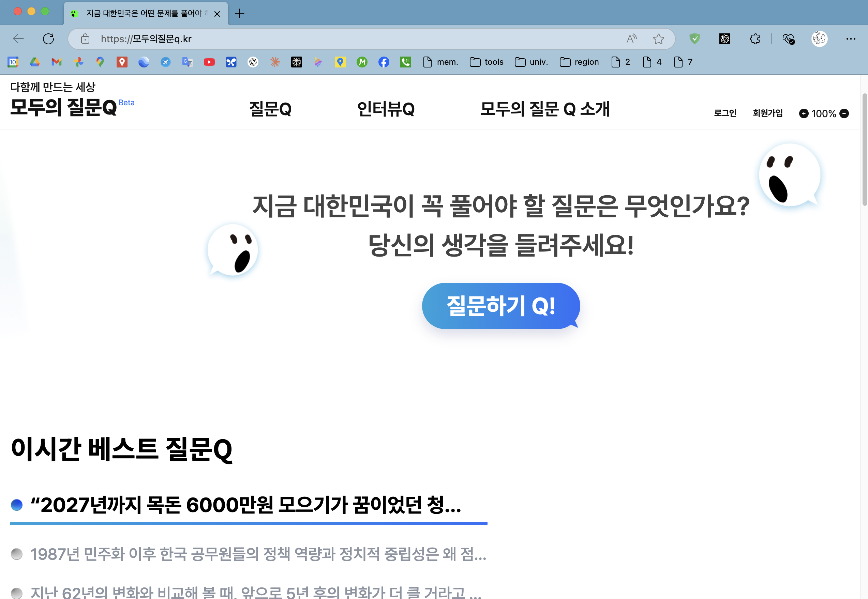Image resolution: width=868 pixels, height=599 pixels.
Task: Open the browser extensions puzzle icon
Action: pyautogui.click(x=754, y=39)
